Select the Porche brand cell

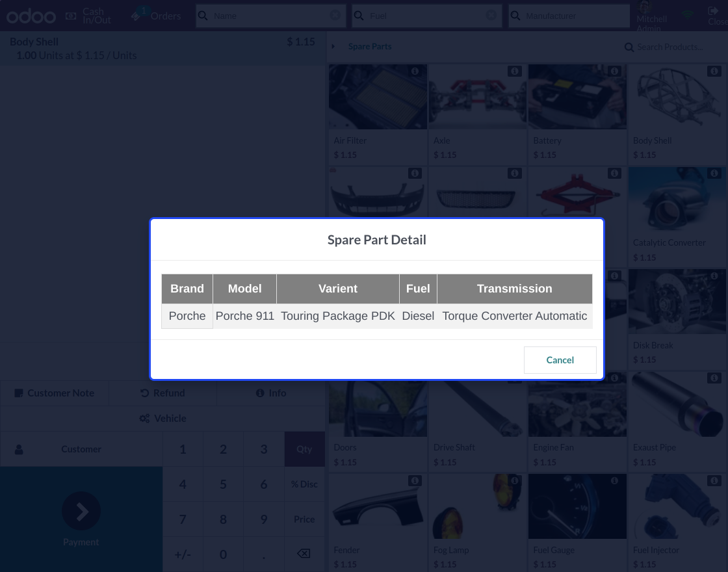click(187, 316)
